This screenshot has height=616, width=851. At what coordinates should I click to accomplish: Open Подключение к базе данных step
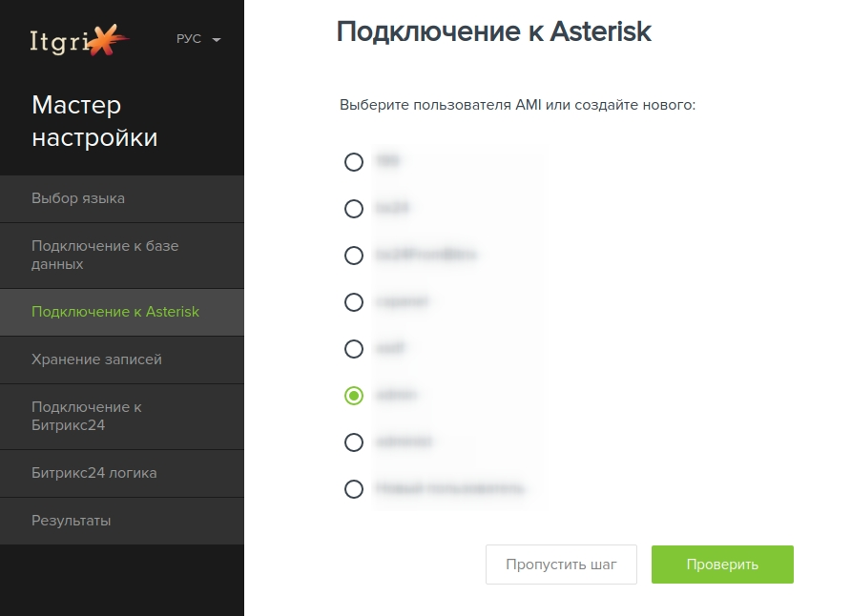coord(121,255)
